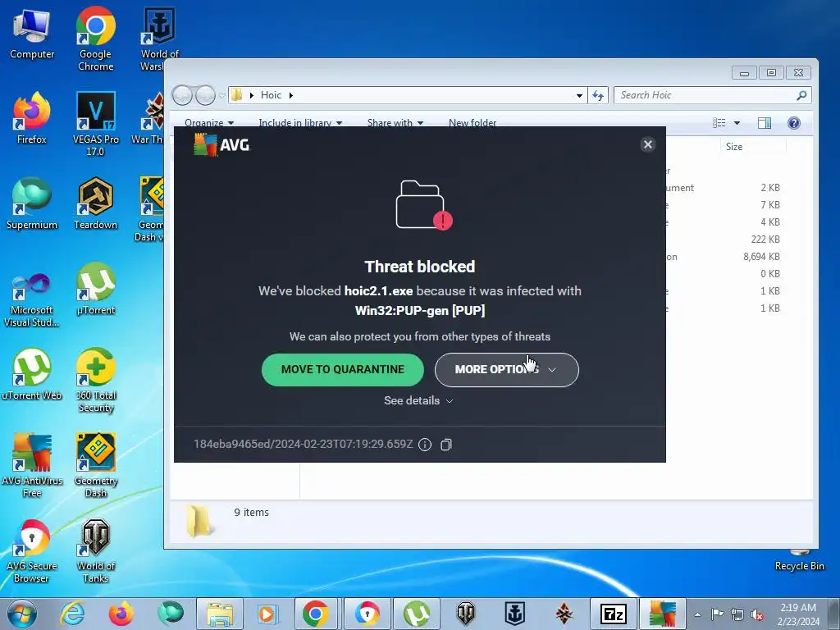840x630 pixels.
Task: Open the recent pages dropdown arrow
Action: click(x=221, y=96)
